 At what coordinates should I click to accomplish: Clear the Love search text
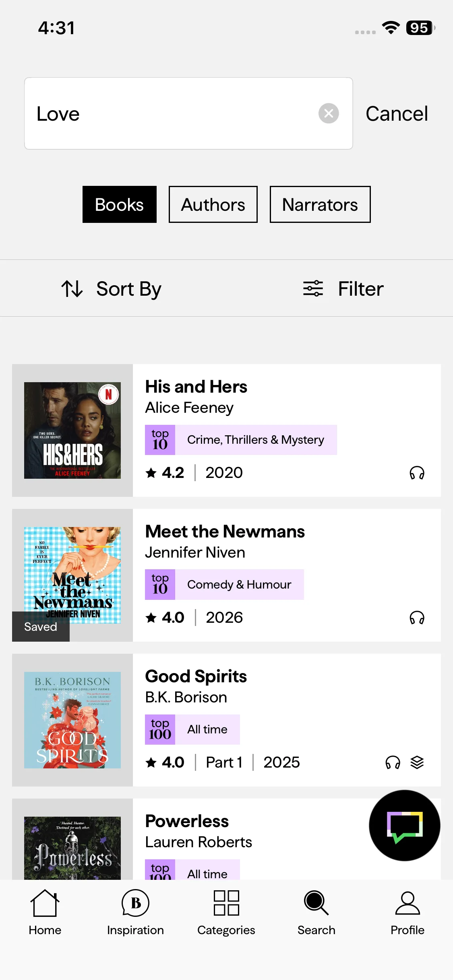329,113
